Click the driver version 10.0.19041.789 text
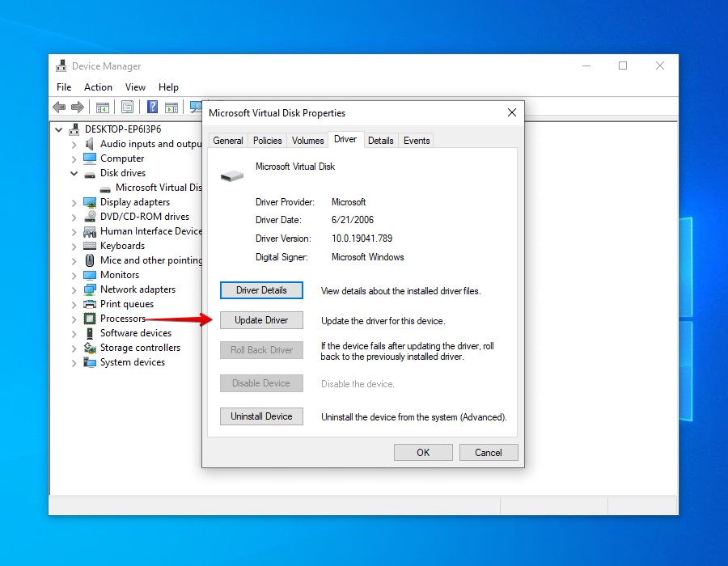This screenshot has height=566, width=728. pyautogui.click(x=362, y=239)
